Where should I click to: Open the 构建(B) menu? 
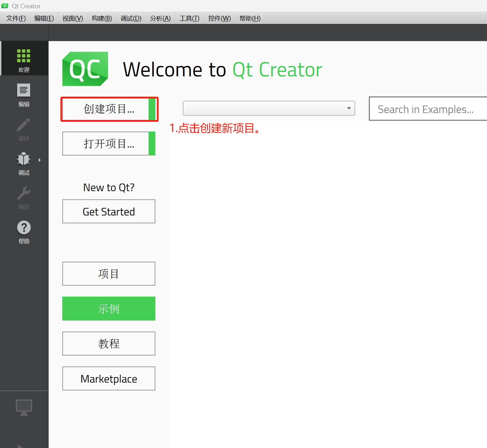click(101, 18)
